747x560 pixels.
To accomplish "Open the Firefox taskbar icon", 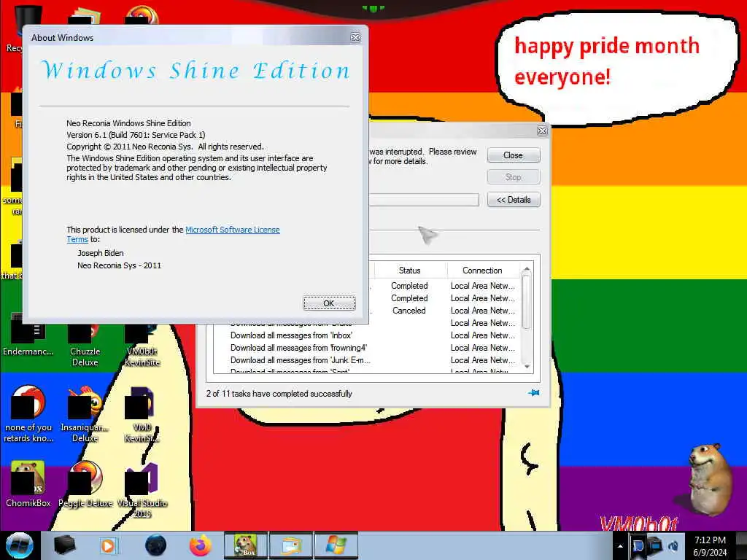I will [x=201, y=545].
